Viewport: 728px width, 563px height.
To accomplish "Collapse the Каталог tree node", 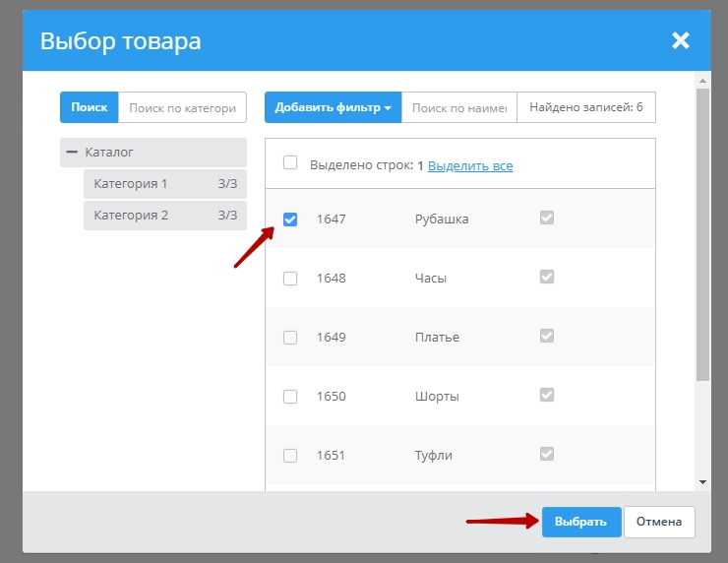I will pos(72,153).
